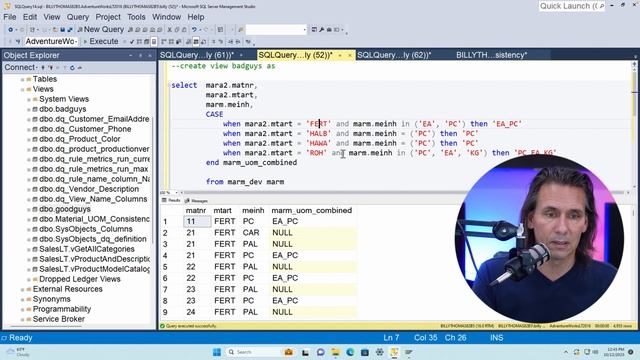
Task: Open the View menu
Action: tap(52, 17)
